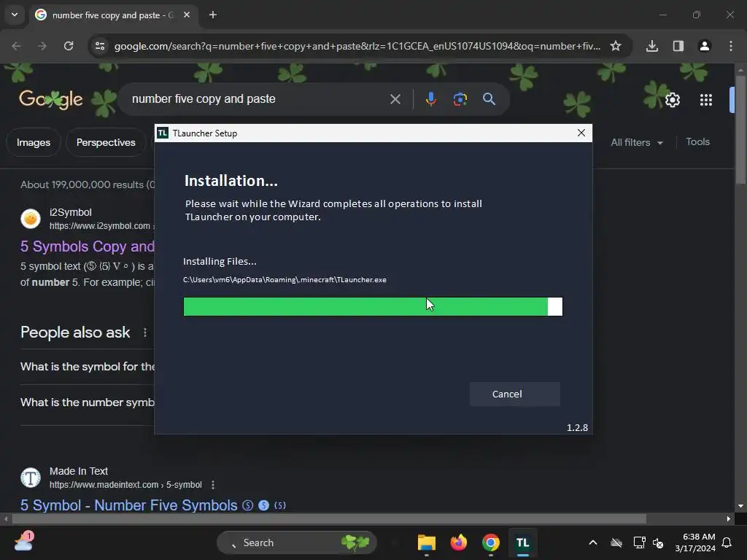
Task: Toggle Chrome side panel
Action: click(678, 46)
